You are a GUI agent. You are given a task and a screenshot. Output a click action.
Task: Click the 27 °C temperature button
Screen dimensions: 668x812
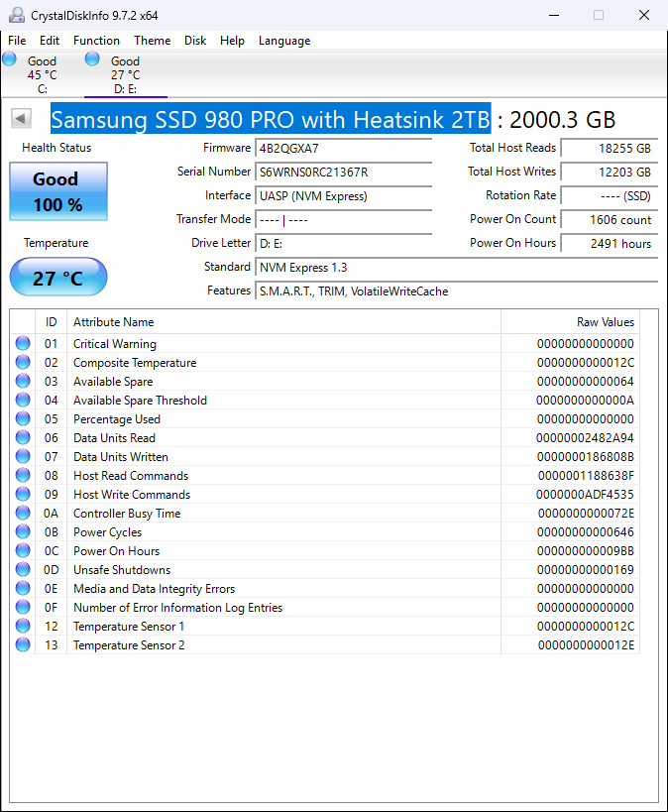point(58,277)
